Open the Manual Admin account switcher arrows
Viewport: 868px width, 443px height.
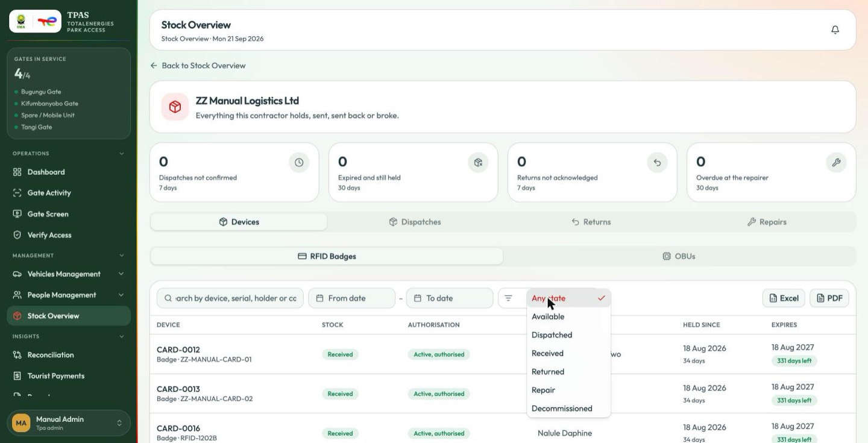click(x=119, y=423)
